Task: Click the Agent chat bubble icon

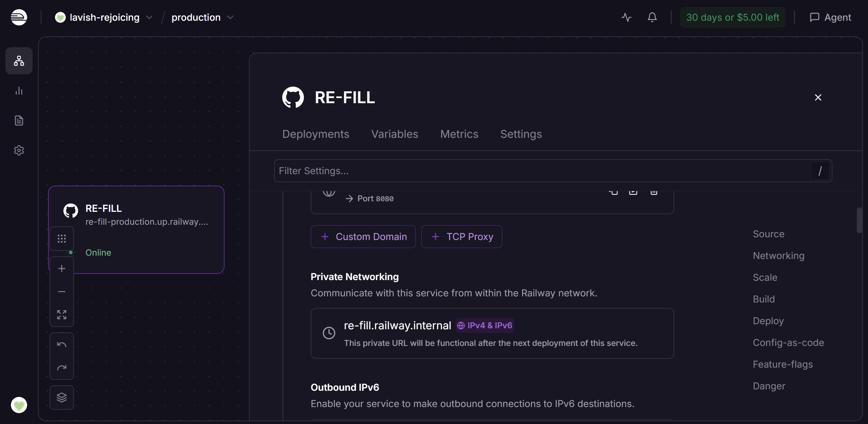Action: 814,17
